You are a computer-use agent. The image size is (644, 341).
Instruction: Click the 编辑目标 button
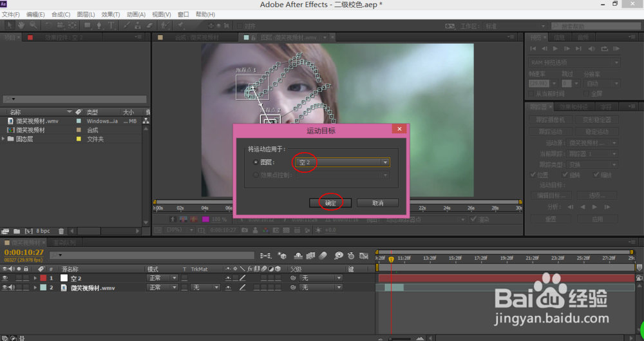(x=551, y=195)
